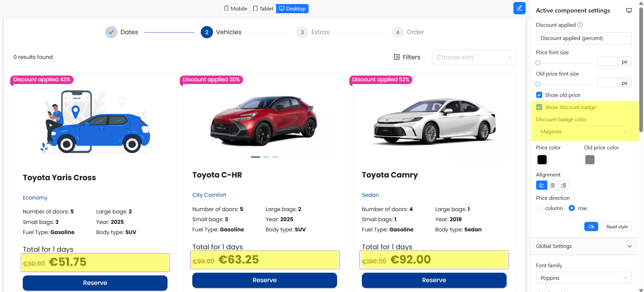
Task: Open the Magenta badge color dropdown
Action: (x=583, y=131)
